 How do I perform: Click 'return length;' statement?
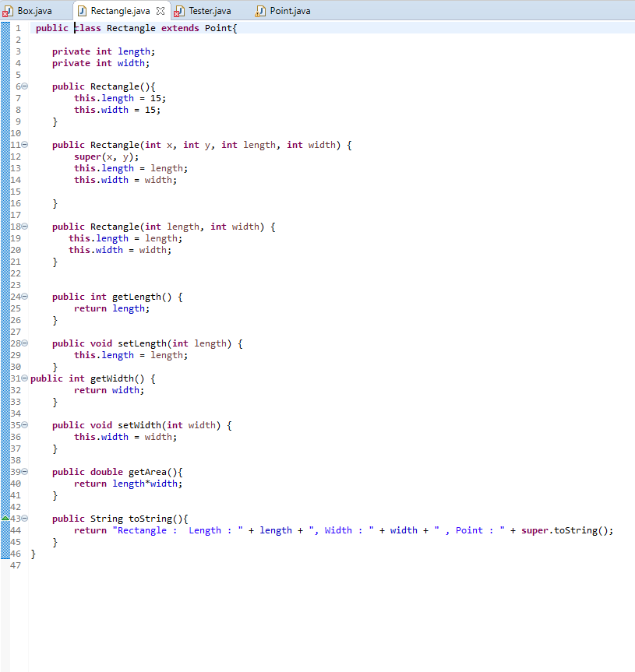pos(111,308)
